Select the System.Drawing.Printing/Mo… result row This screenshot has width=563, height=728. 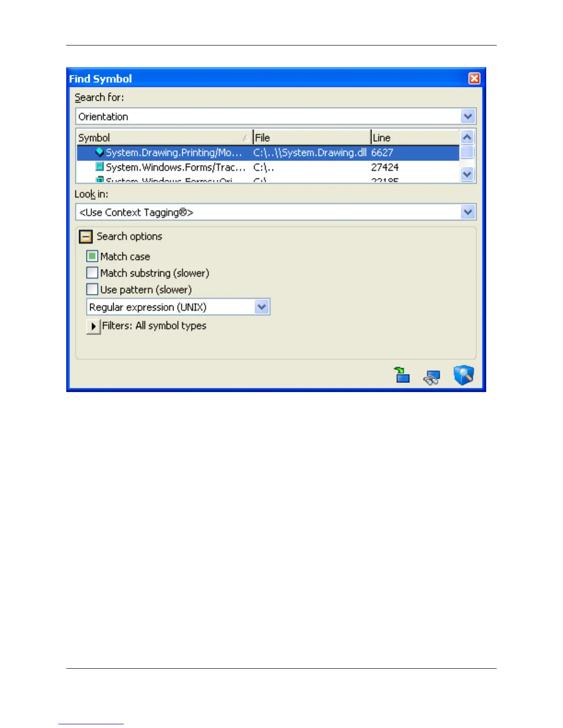coord(268,153)
